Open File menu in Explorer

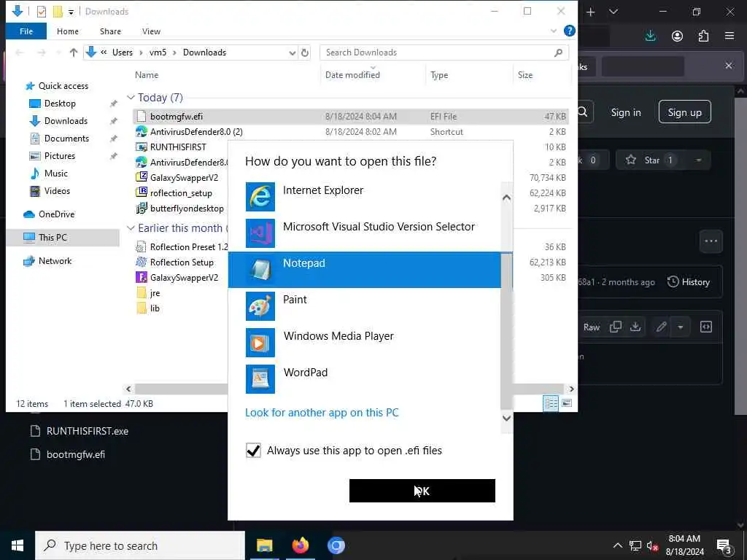[x=26, y=31]
